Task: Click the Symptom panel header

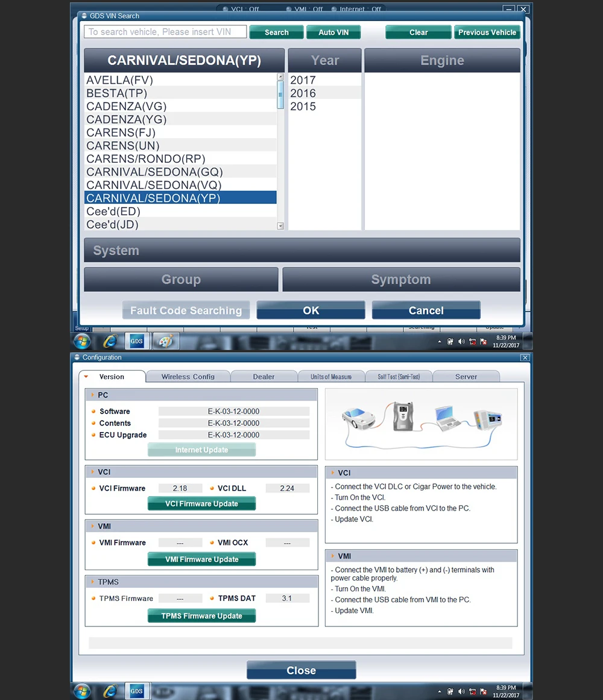Action: [401, 279]
